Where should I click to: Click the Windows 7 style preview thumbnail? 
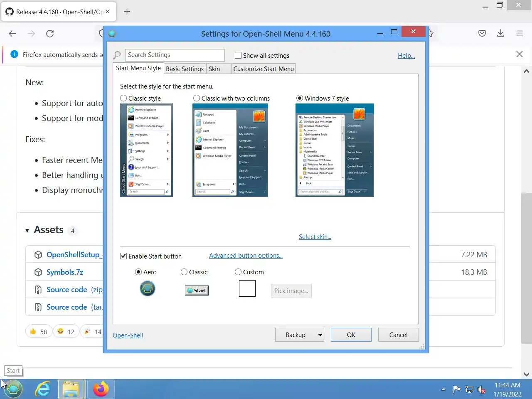tap(335, 150)
